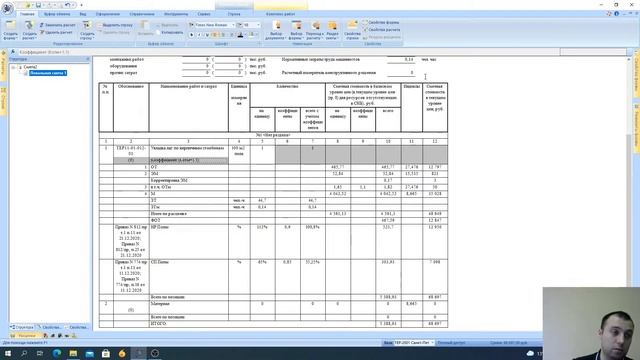Open the font size dropdown
The height and width of the screenshot is (360, 640).
(x=258, y=25)
